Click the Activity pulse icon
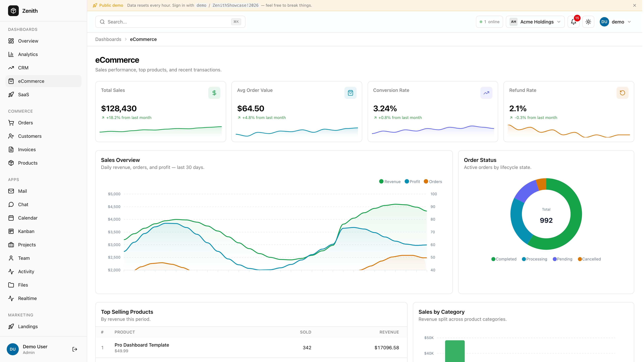This screenshot has height=362, width=644. tap(11, 271)
